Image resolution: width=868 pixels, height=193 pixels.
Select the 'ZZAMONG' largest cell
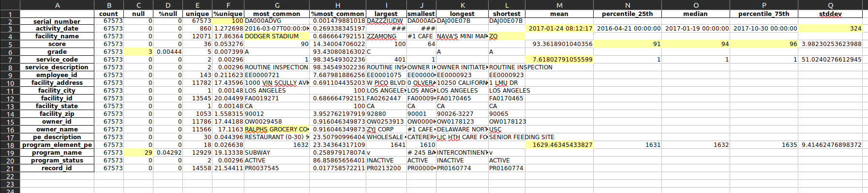386,36
